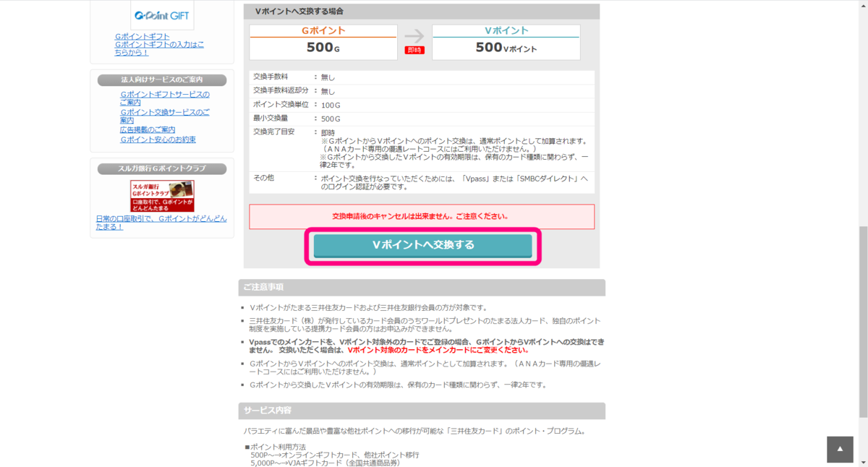Click the 交換手数料返却分 row label
This screenshot has width=868, height=467.
point(279,90)
